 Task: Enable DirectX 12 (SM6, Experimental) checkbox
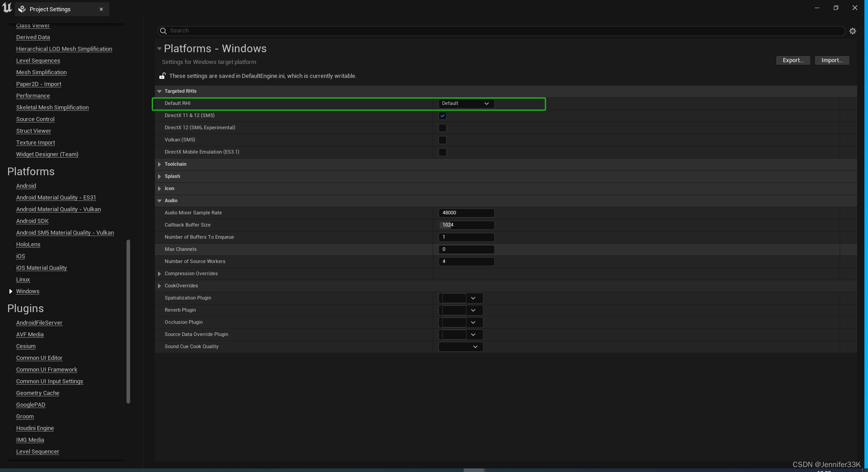tap(443, 128)
